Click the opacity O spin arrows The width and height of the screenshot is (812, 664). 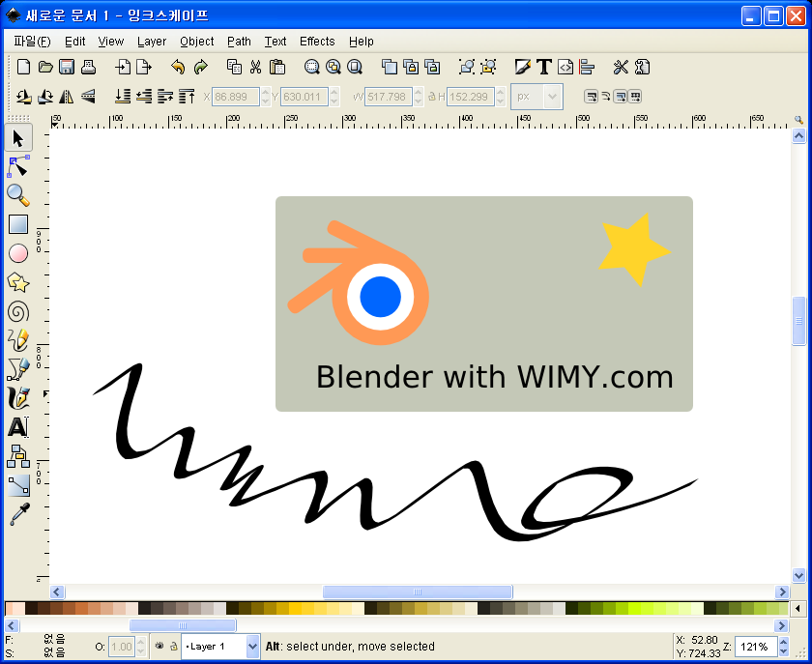[x=141, y=647]
